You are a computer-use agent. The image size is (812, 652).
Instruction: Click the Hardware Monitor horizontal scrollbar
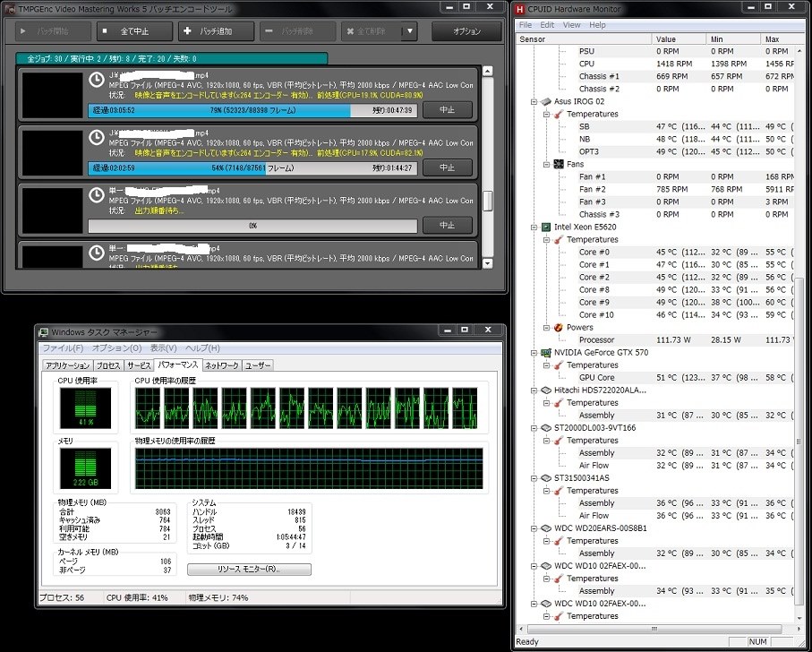[654, 629]
